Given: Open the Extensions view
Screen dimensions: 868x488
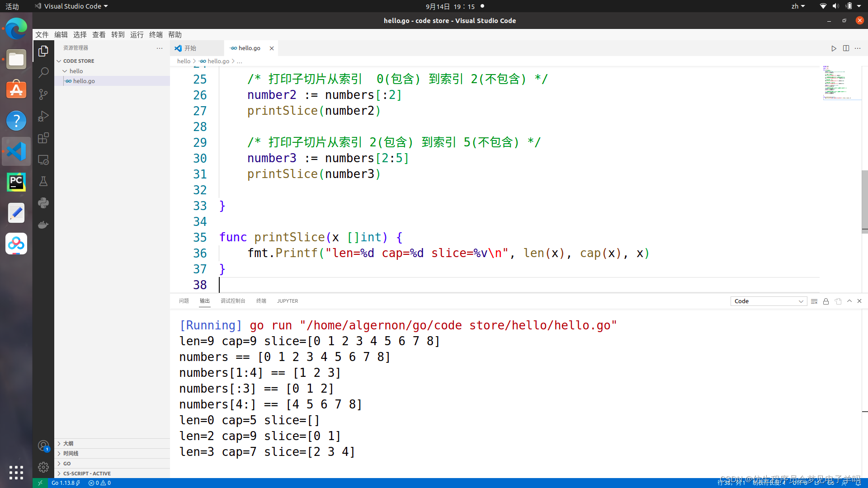Looking at the screenshot, I should pos(43,138).
